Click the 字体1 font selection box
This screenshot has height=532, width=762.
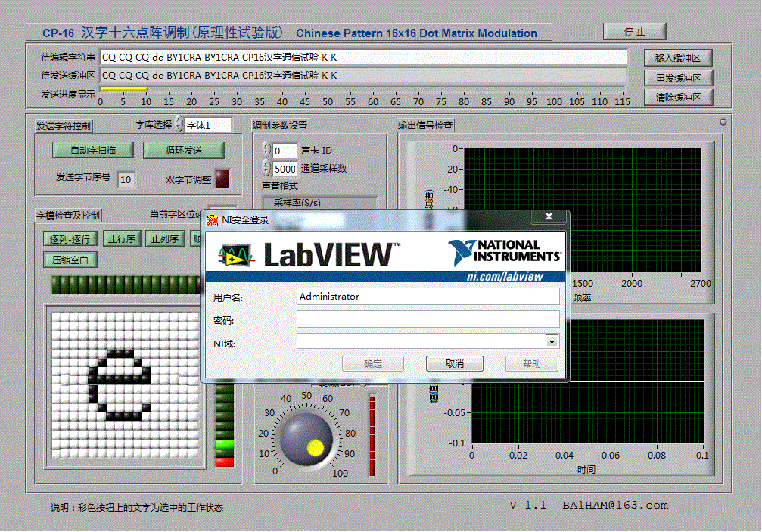[x=208, y=126]
